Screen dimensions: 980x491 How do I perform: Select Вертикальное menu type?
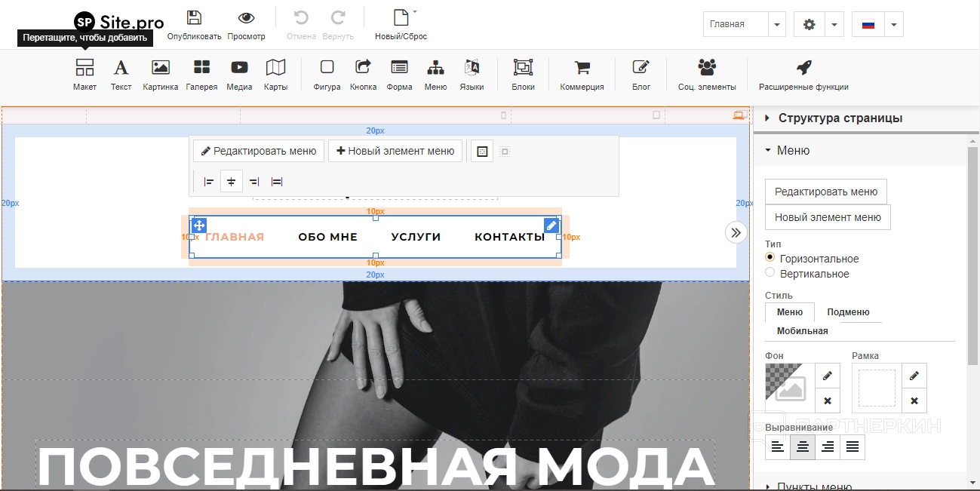[x=770, y=273]
